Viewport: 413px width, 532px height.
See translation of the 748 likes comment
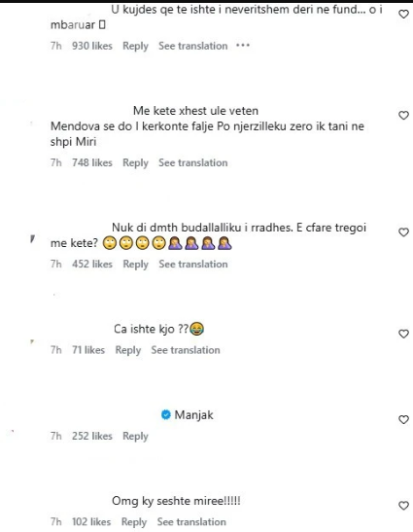click(x=193, y=162)
